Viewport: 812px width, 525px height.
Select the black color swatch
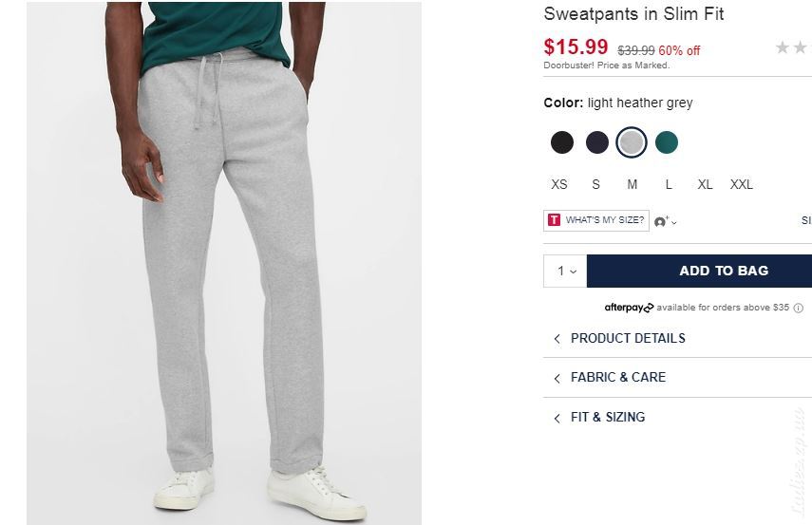click(x=562, y=142)
